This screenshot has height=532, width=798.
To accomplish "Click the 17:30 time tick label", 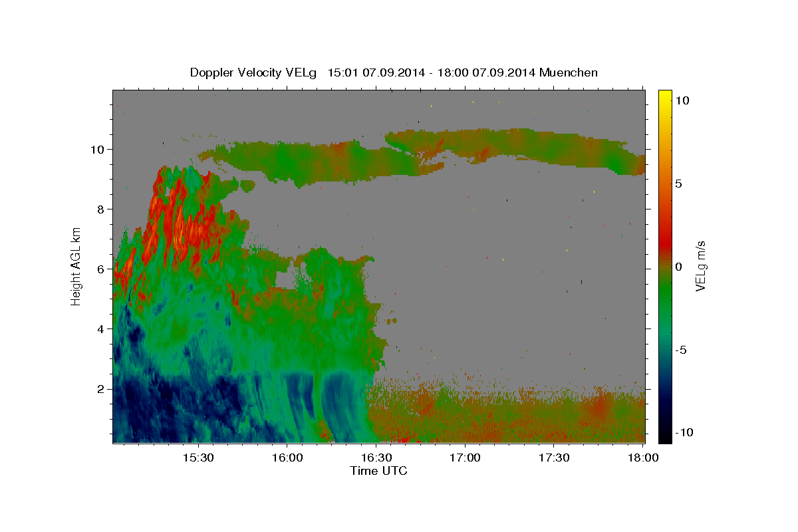I will (554, 458).
